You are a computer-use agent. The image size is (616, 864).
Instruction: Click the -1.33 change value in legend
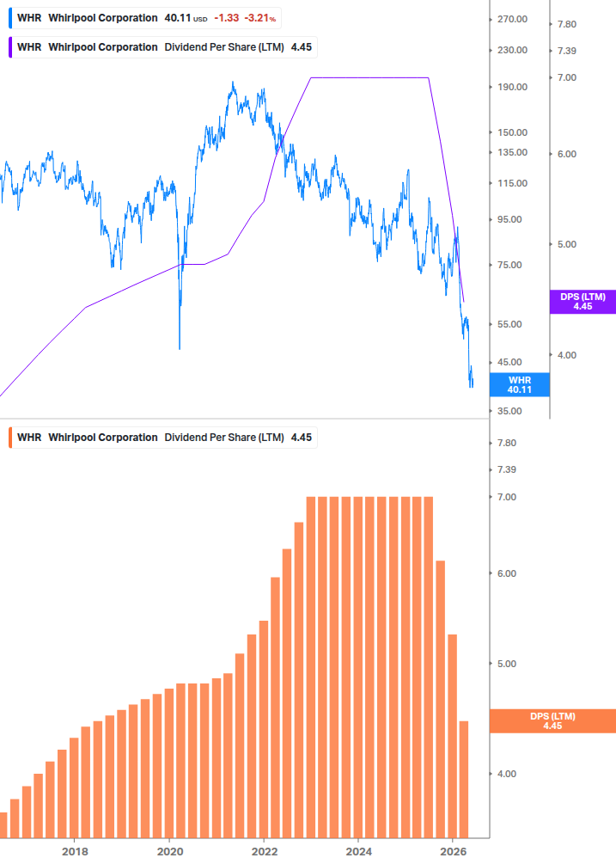pos(226,18)
